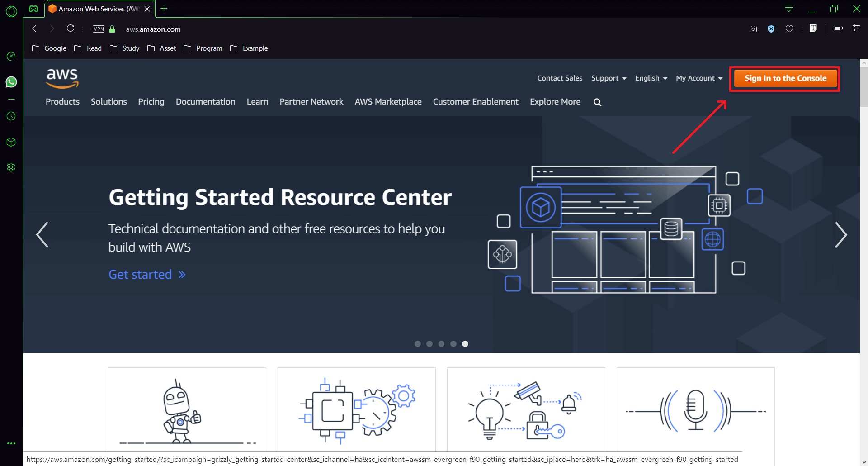Open the Study bookmarks folder

click(x=125, y=48)
